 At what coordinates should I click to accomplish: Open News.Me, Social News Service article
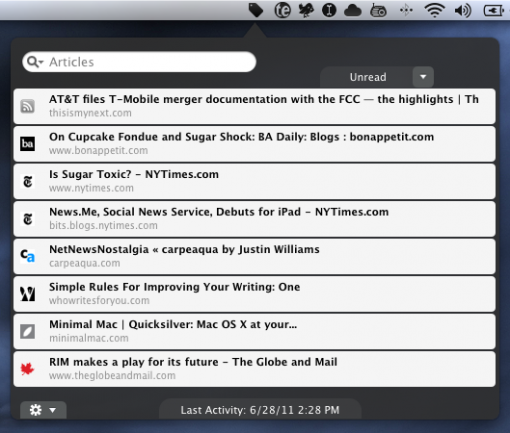click(254, 219)
